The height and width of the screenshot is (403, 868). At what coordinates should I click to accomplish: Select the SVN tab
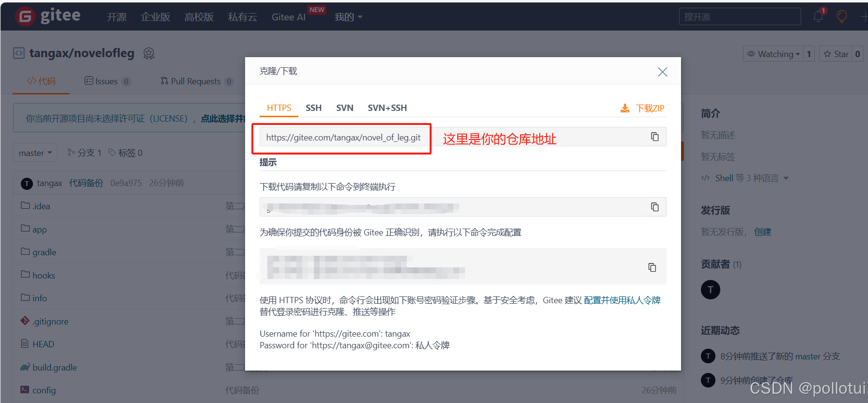pyautogui.click(x=345, y=108)
